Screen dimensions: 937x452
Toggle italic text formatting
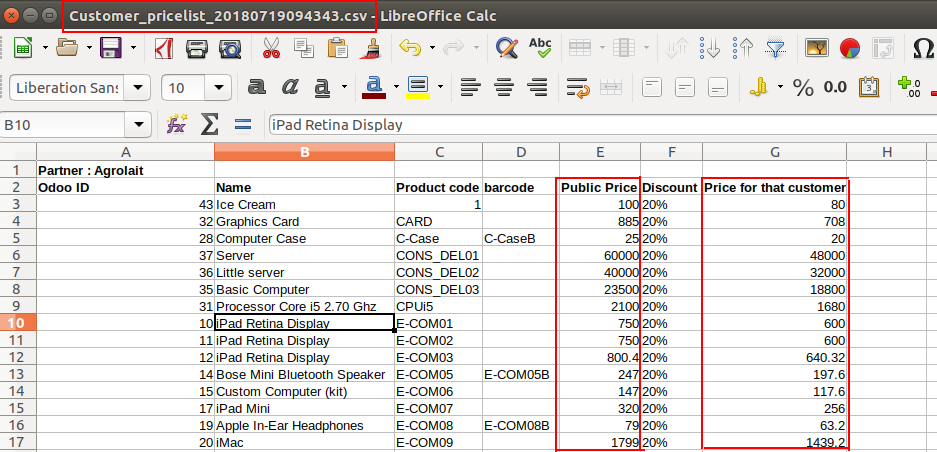[x=290, y=88]
